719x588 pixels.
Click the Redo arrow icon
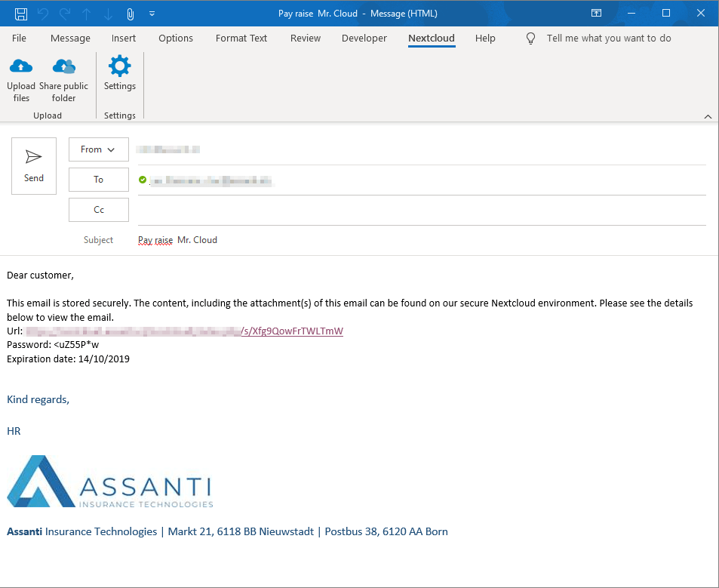[65, 14]
